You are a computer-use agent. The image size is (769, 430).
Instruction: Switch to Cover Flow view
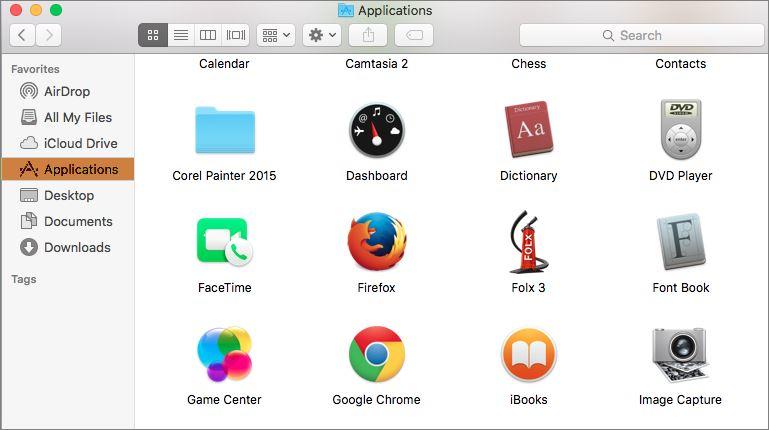[x=235, y=35]
